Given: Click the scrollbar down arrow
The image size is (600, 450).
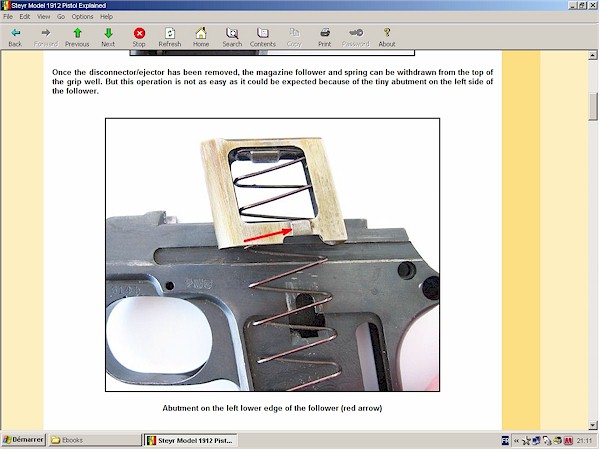Looking at the screenshot, I should (x=593, y=425).
